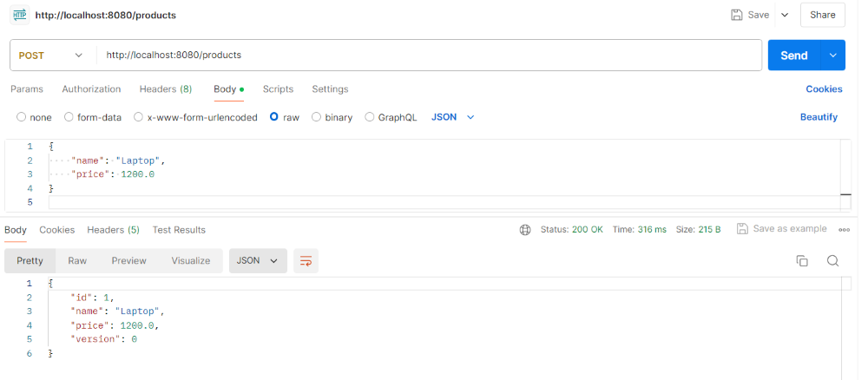Click the Save as example icon
The image size is (868, 380).
(742, 229)
